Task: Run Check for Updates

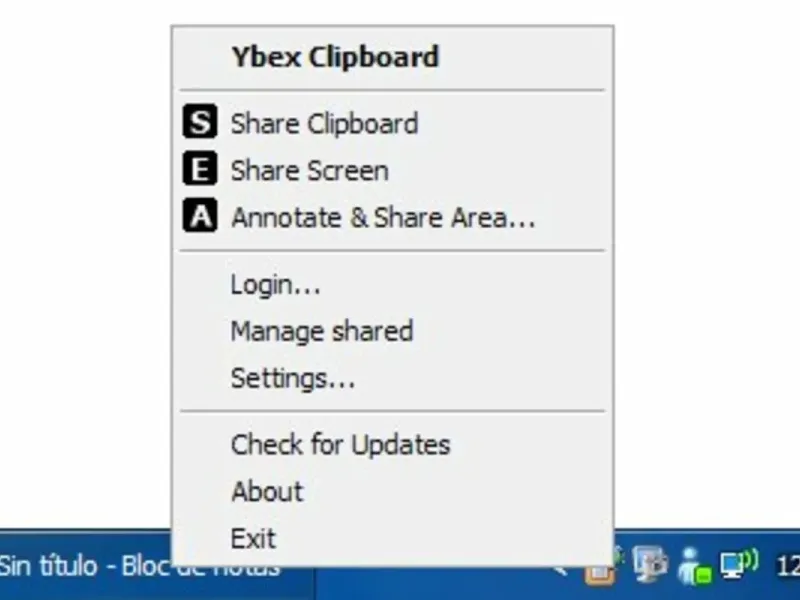Action: [340, 444]
